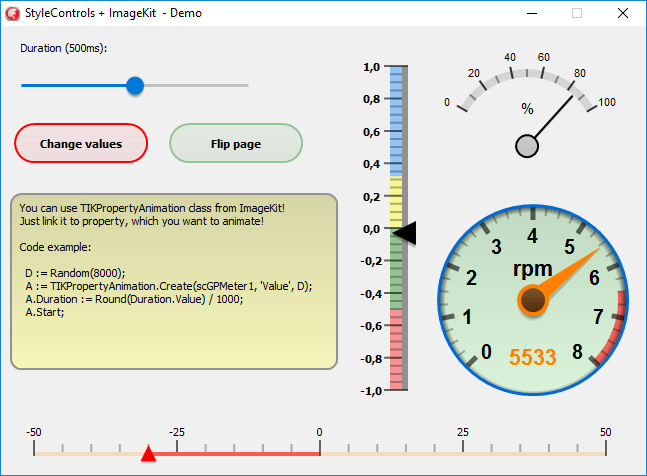This screenshot has width=647, height=476.
Task: Click the 50 label on horizontal scale
Action: pos(605,432)
